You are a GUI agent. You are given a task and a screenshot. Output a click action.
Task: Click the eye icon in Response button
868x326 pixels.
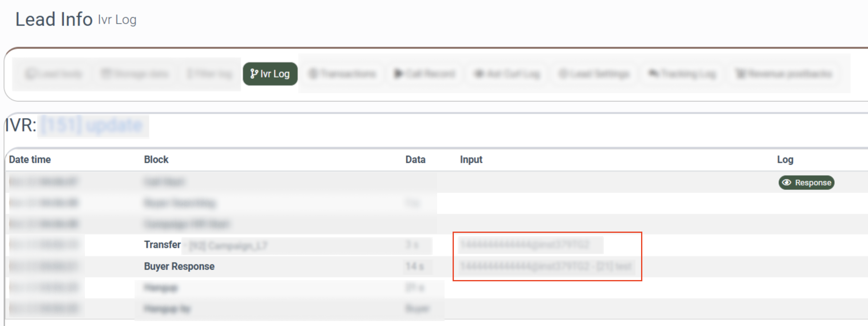786,183
